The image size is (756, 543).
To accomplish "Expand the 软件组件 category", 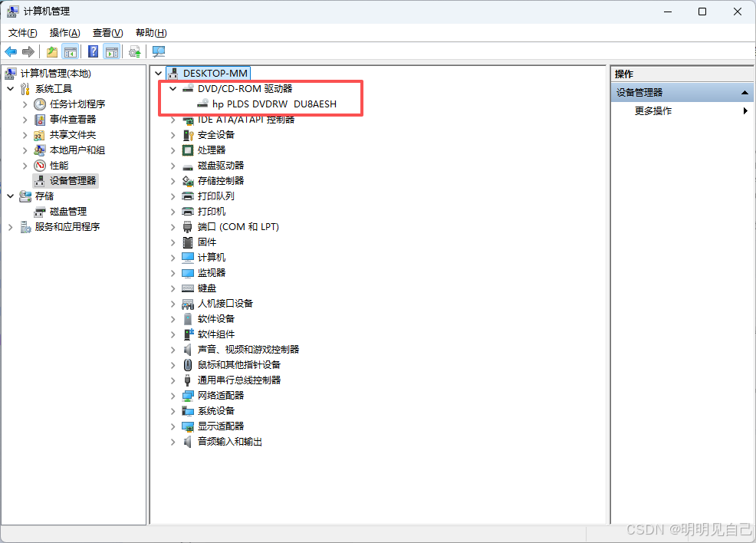I will pyautogui.click(x=173, y=334).
